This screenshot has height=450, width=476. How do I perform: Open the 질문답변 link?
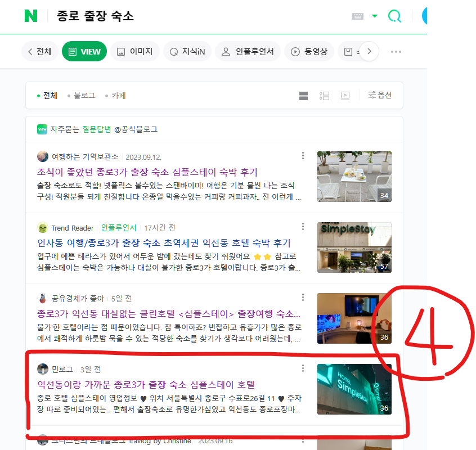coord(97,129)
